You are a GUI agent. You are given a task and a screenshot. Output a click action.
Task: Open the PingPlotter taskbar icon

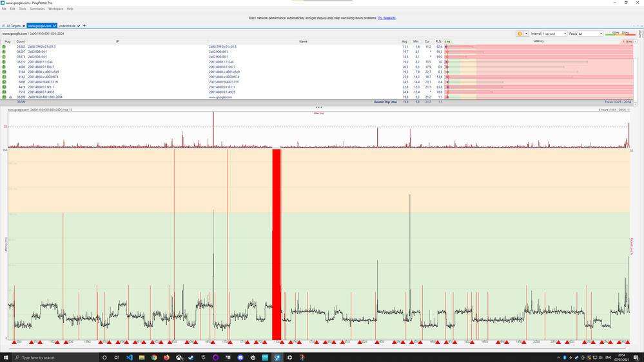click(x=277, y=357)
